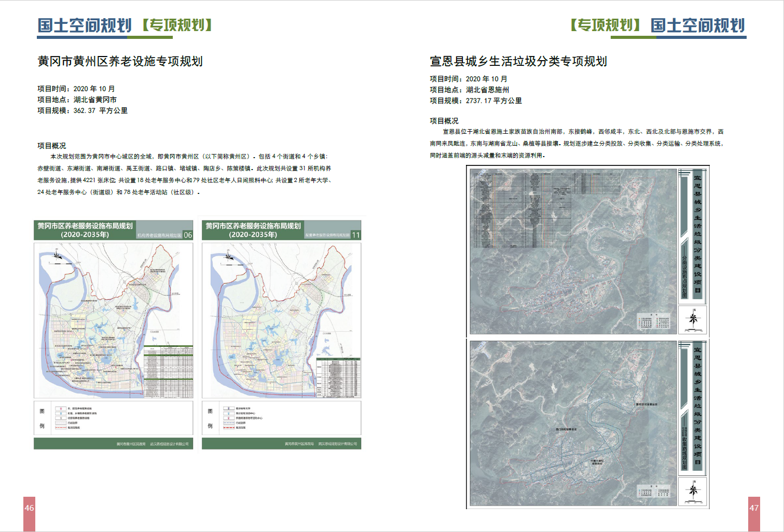Open the map thumbnail of sheet 11
The image size is (784, 532).
tap(282, 320)
